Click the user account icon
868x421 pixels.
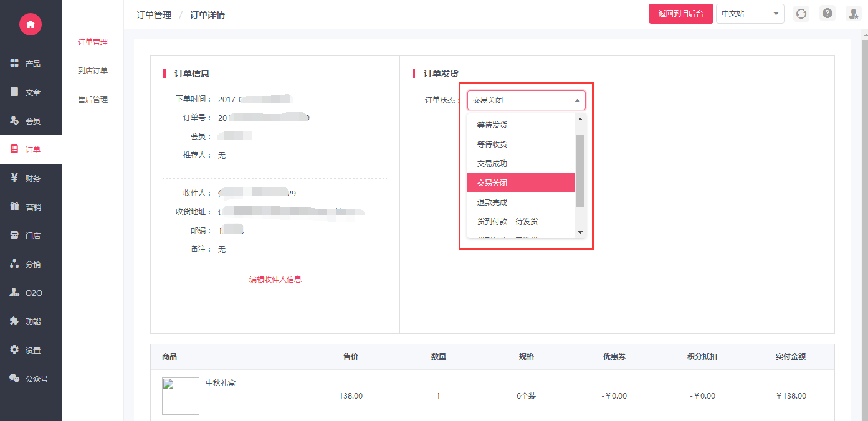coord(852,14)
